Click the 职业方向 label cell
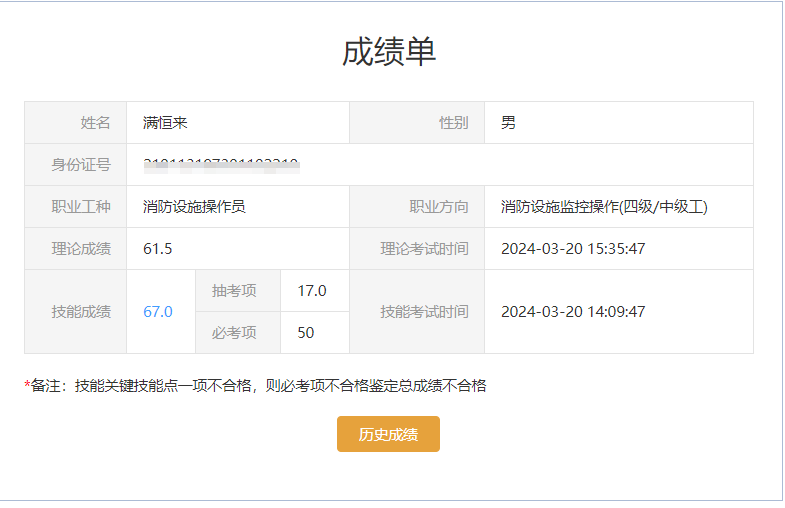The width and height of the screenshot is (785, 508). click(438, 207)
